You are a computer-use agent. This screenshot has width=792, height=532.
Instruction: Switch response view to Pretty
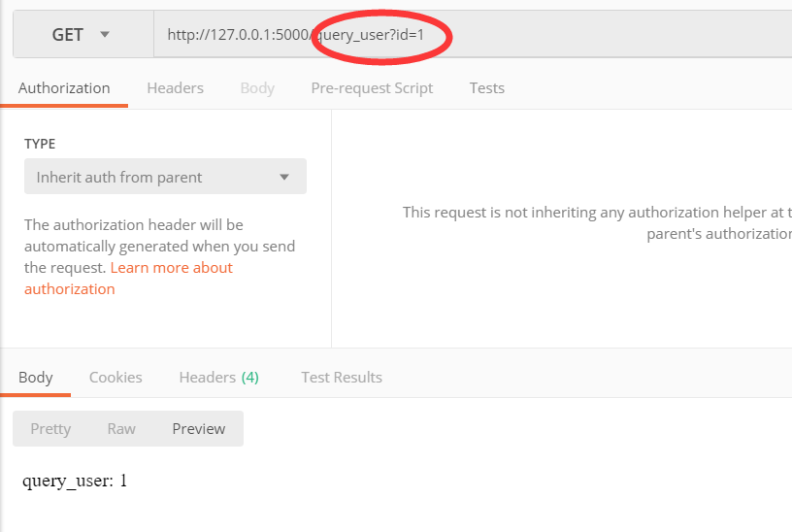tap(50, 429)
